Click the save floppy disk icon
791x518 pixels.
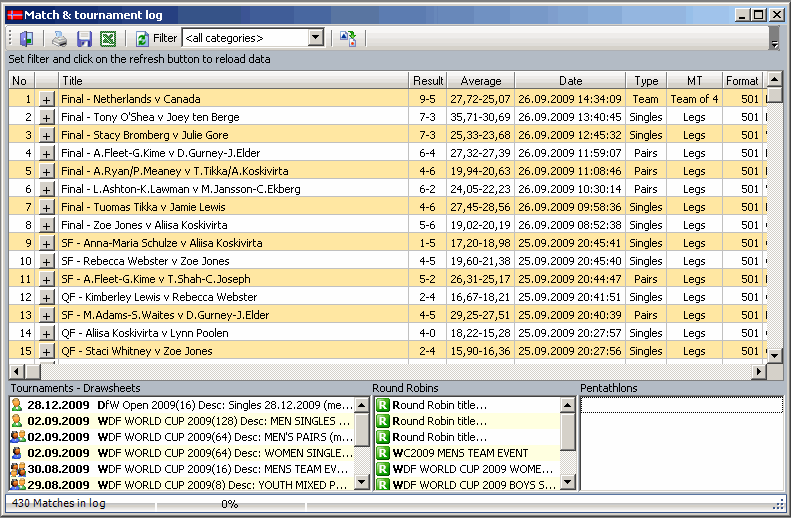tap(84, 38)
